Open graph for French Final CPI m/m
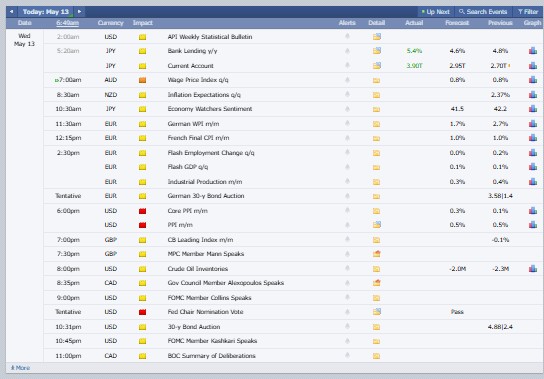Screen dimensions: 544x379 point(533,138)
